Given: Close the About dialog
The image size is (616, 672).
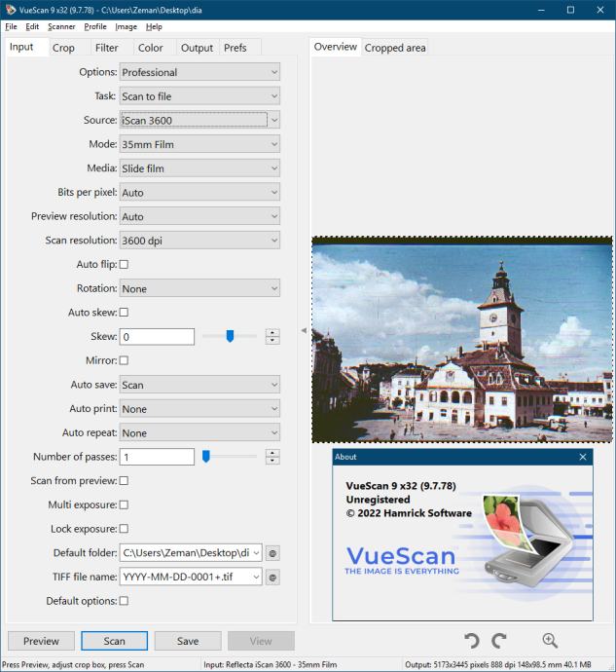Looking at the screenshot, I should tap(583, 457).
